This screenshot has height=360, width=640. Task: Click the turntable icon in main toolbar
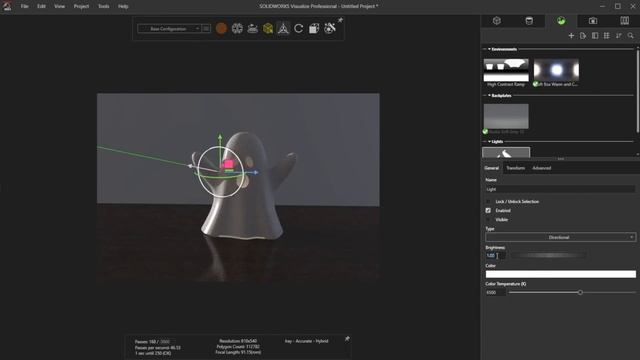click(x=253, y=29)
